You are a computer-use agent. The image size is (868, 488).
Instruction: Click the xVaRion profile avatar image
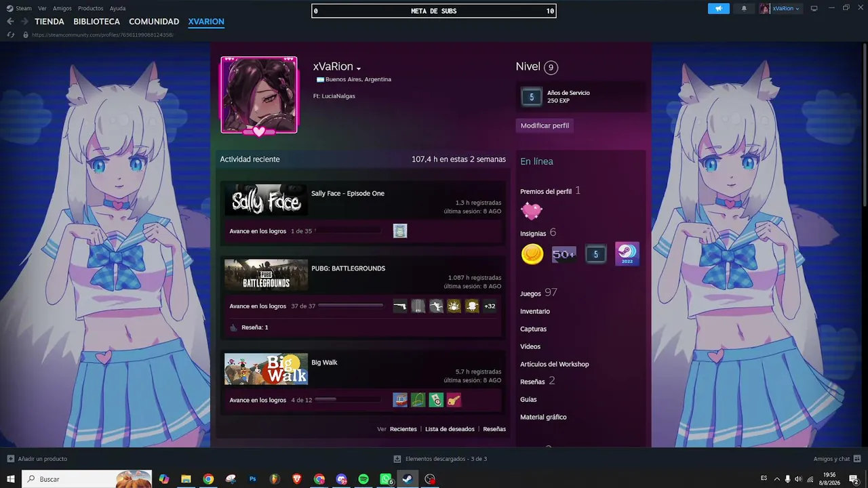point(259,95)
